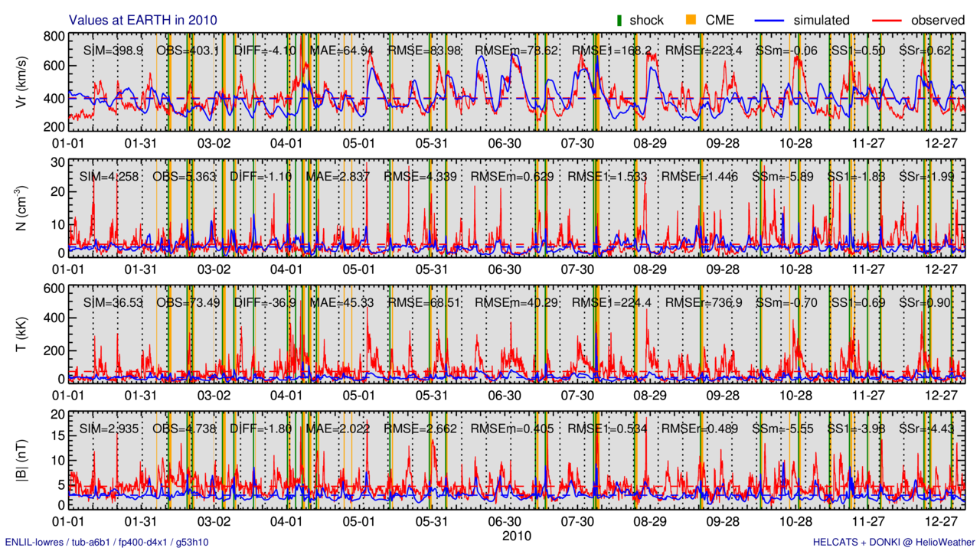This screenshot has height=551, width=980.
Task: Click the 06-30 date tick below |B| panel
Action: [x=505, y=520]
